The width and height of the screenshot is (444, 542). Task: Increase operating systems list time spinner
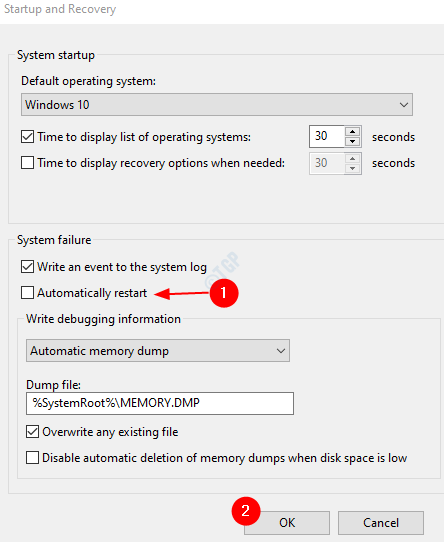click(352, 132)
